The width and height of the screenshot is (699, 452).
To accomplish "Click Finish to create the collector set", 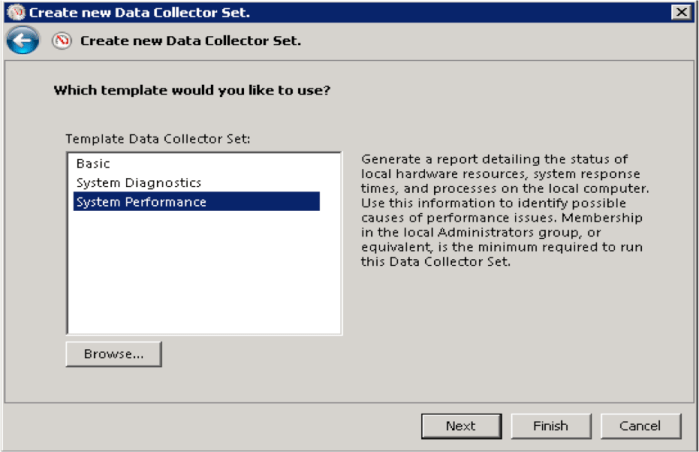I will [x=551, y=426].
